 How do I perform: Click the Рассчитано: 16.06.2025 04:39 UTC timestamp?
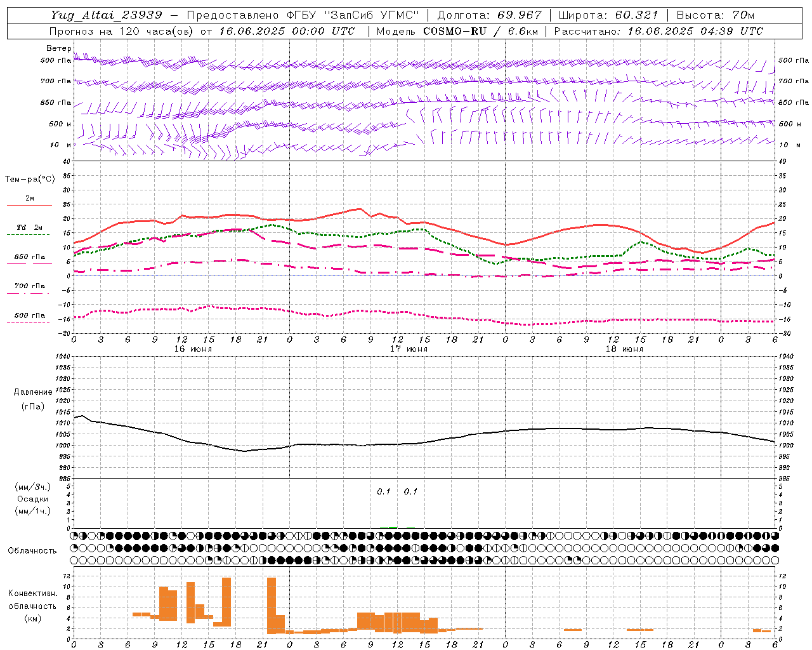[x=658, y=31]
